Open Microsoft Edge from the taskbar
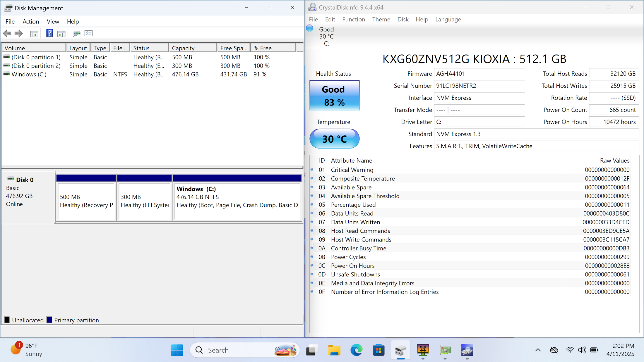 coord(356,350)
